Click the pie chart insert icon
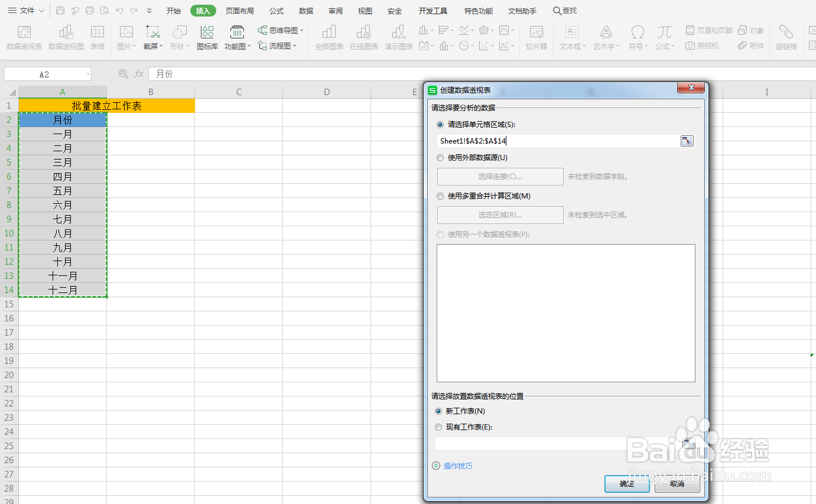Image resolution: width=816 pixels, height=504 pixels. pos(464,45)
